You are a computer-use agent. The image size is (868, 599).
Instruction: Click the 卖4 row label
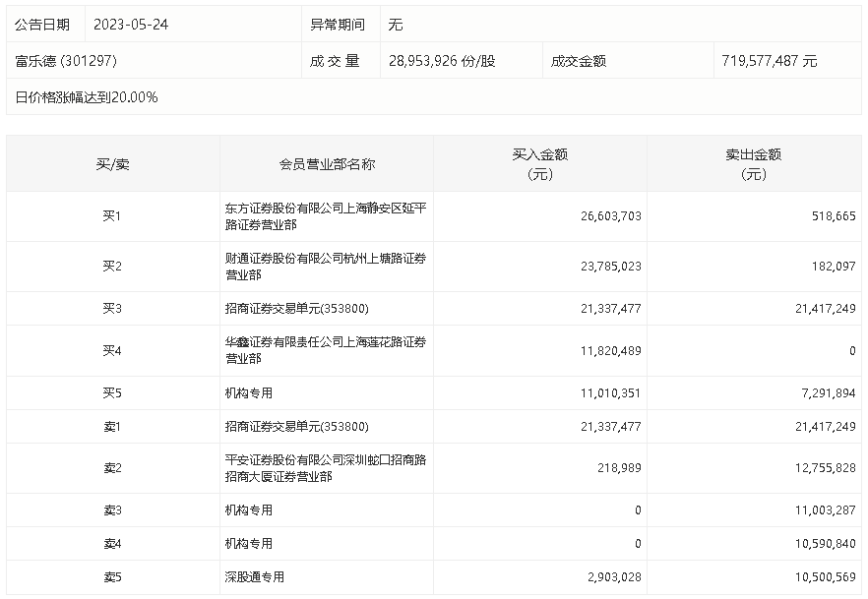pyautogui.click(x=112, y=544)
